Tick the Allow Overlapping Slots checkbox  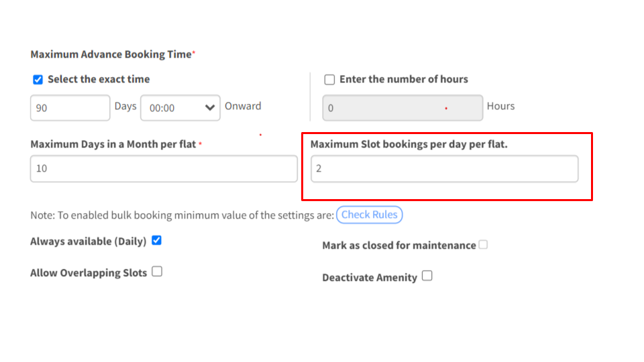coord(157,271)
